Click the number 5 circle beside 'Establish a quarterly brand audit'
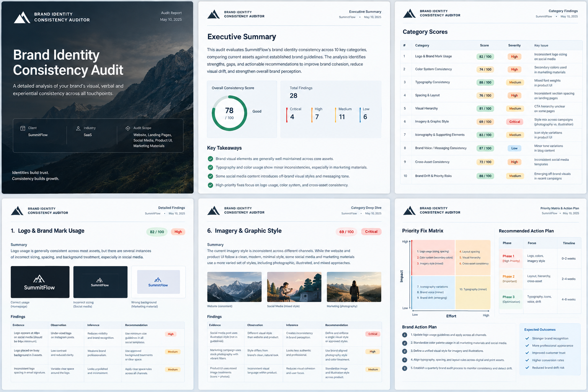Image resolution: width=588 pixels, height=392 pixels. pos(405,368)
